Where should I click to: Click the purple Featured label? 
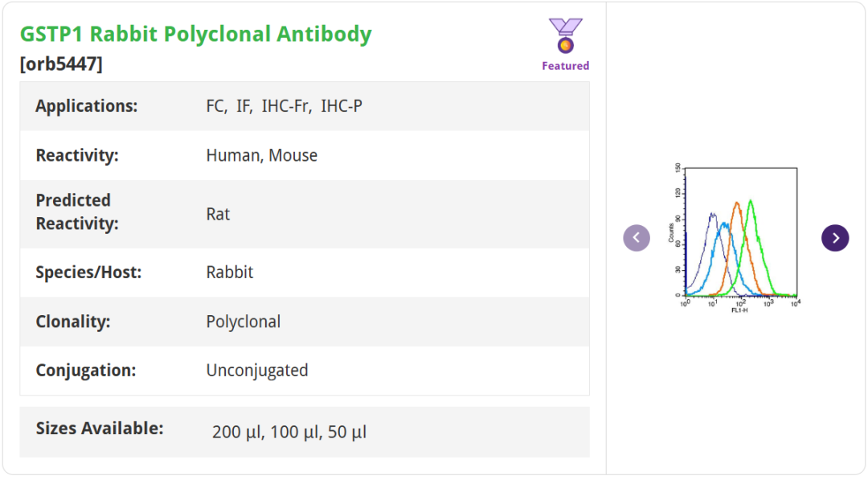click(565, 66)
